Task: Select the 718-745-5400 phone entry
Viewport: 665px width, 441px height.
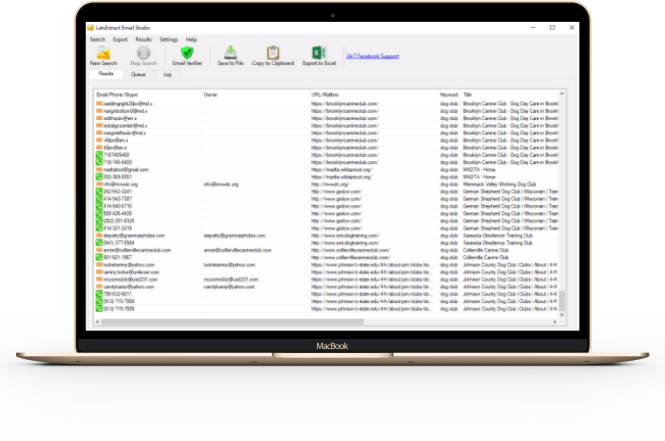Action: click(x=117, y=162)
